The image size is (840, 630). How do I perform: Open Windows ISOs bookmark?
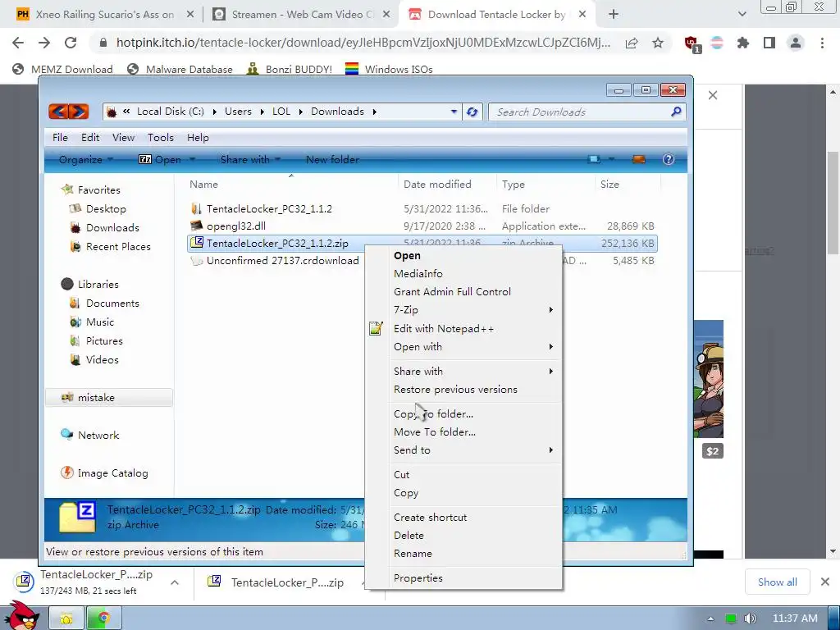click(x=389, y=69)
